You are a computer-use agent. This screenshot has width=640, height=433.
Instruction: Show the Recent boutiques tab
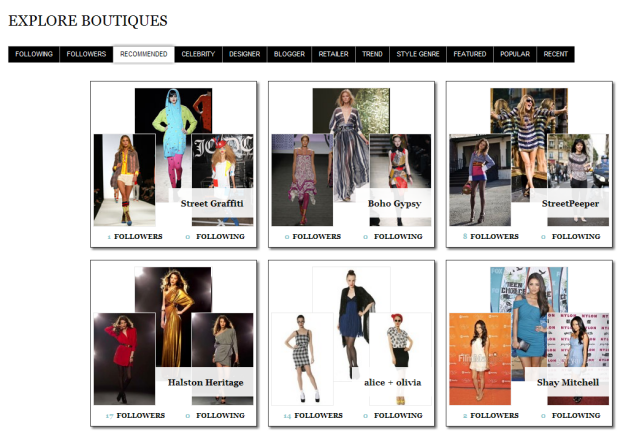(x=556, y=54)
